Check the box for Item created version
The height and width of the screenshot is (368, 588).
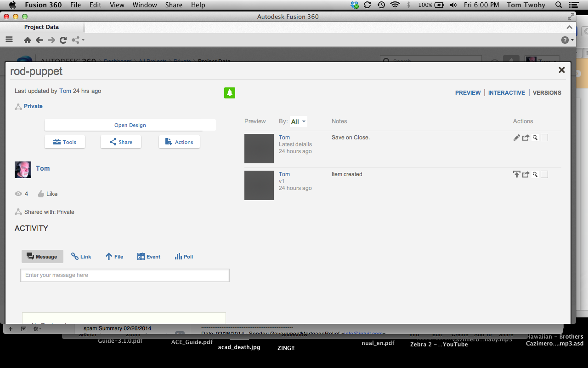coord(544,174)
